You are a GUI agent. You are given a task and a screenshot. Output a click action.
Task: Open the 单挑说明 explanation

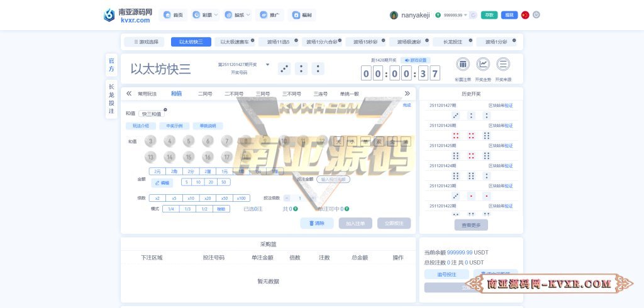pyautogui.click(x=208, y=126)
